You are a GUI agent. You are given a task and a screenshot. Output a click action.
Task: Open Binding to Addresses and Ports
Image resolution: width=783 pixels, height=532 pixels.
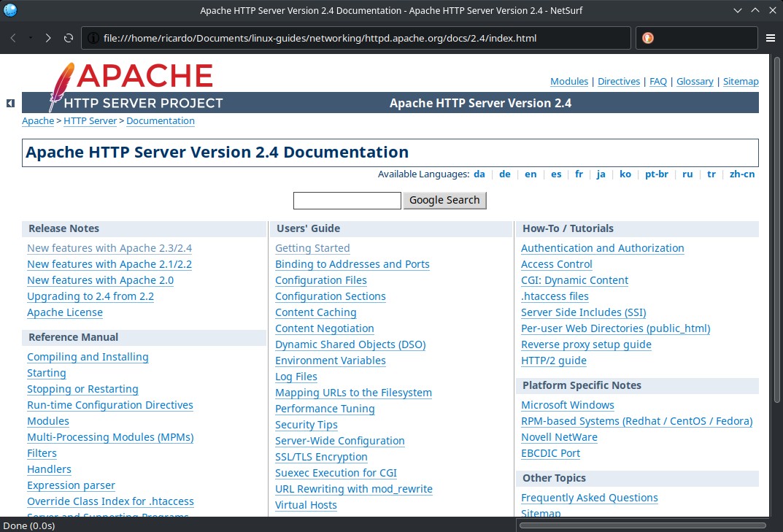click(x=352, y=264)
